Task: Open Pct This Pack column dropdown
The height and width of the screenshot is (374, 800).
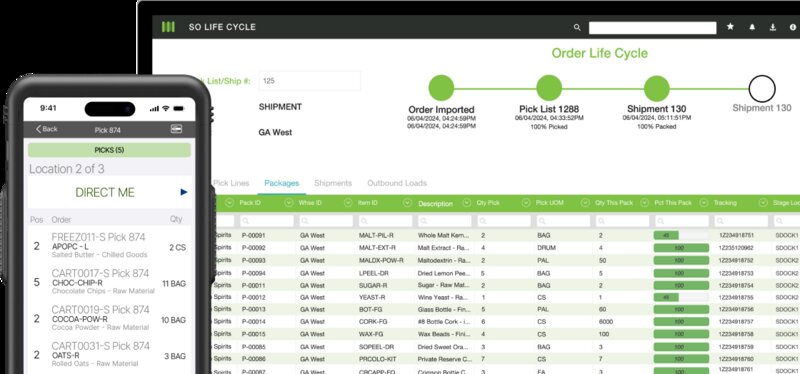Action: (x=704, y=203)
